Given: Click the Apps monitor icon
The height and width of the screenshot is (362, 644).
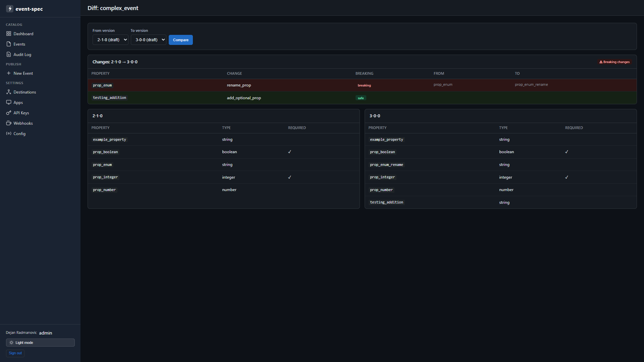Looking at the screenshot, I should pos(9,102).
